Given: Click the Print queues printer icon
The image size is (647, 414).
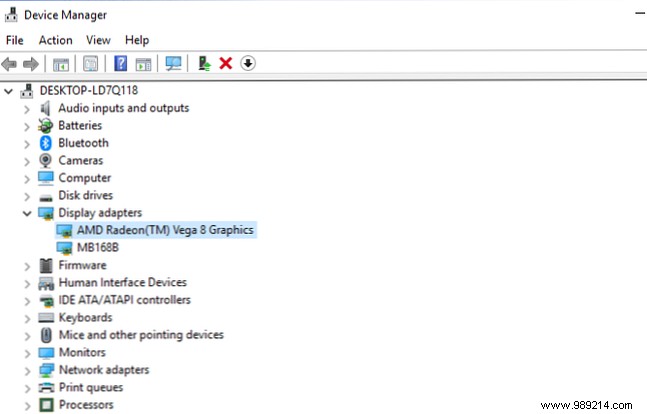Looking at the screenshot, I should point(46,388).
